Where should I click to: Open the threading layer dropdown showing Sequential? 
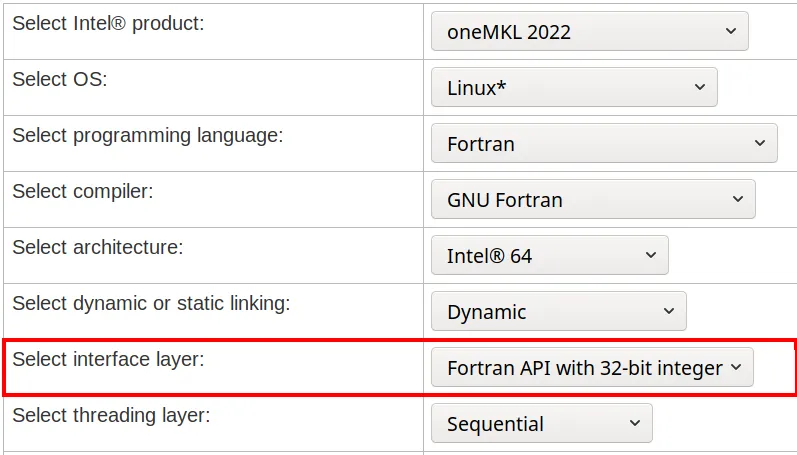click(541, 423)
